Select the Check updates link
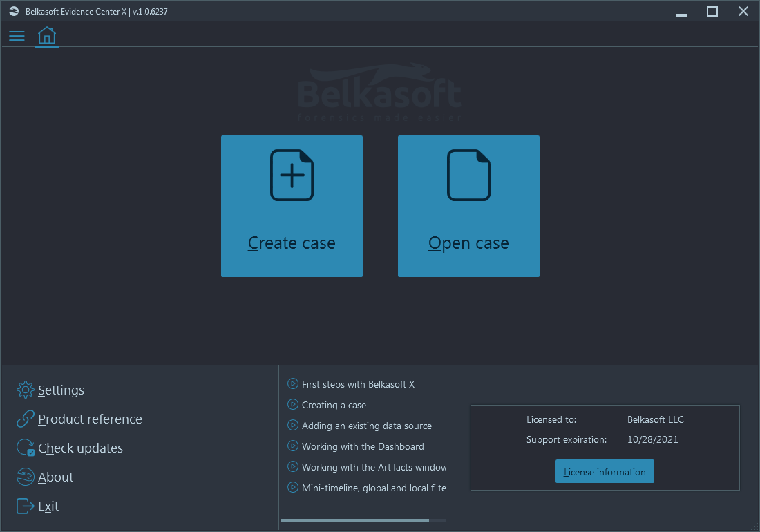The height and width of the screenshot is (532, 760). click(x=80, y=448)
